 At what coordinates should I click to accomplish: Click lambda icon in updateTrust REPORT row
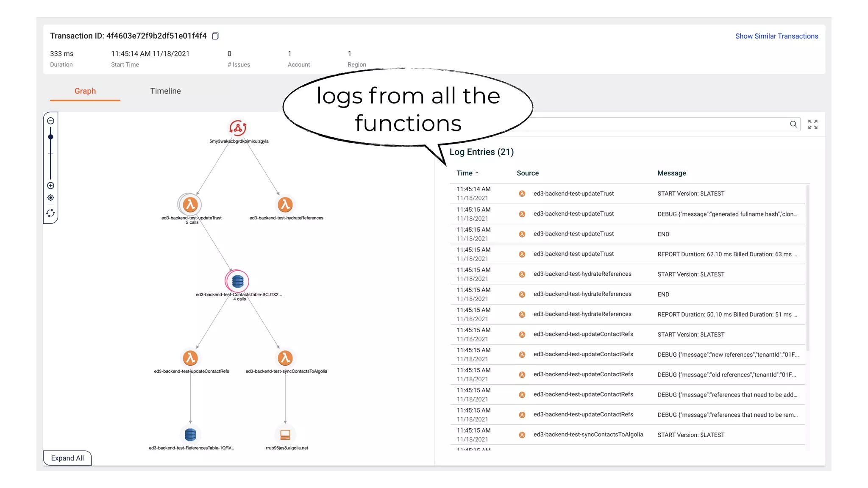522,254
